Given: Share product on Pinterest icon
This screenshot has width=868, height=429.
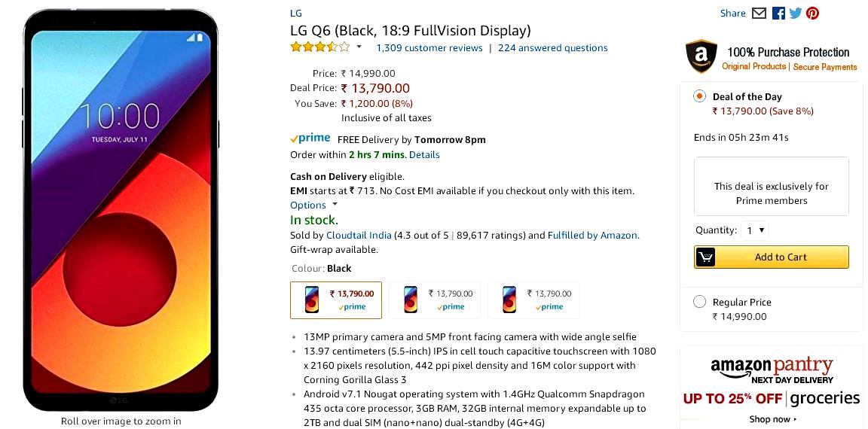Looking at the screenshot, I should [813, 14].
